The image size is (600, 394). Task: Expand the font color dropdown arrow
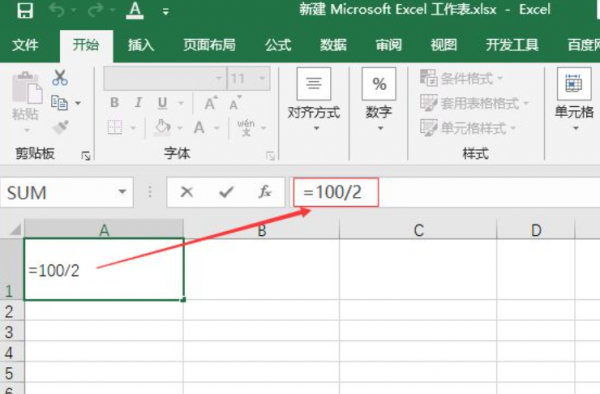pyautogui.click(x=217, y=128)
